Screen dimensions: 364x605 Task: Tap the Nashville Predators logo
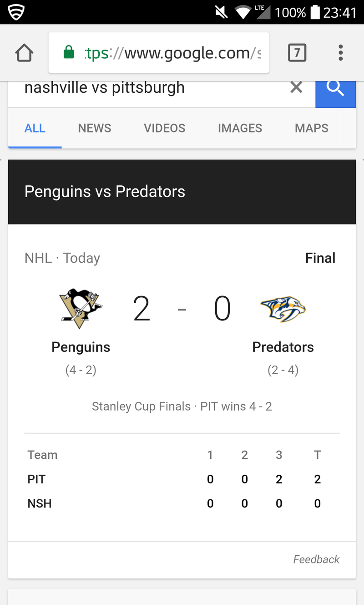click(283, 309)
